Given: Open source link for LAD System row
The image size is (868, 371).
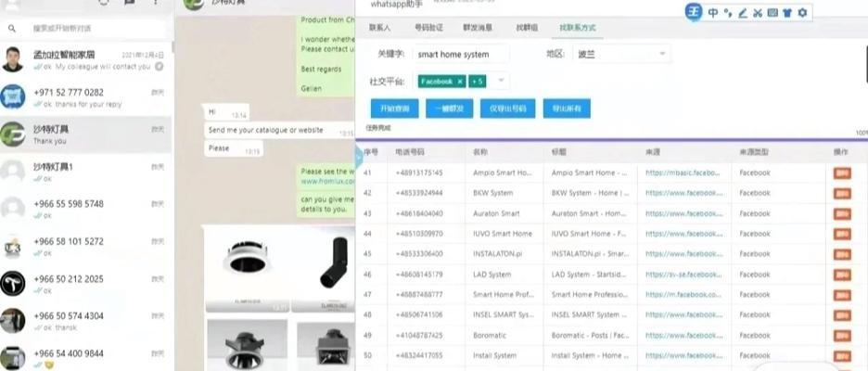Looking at the screenshot, I should pos(683,275).
